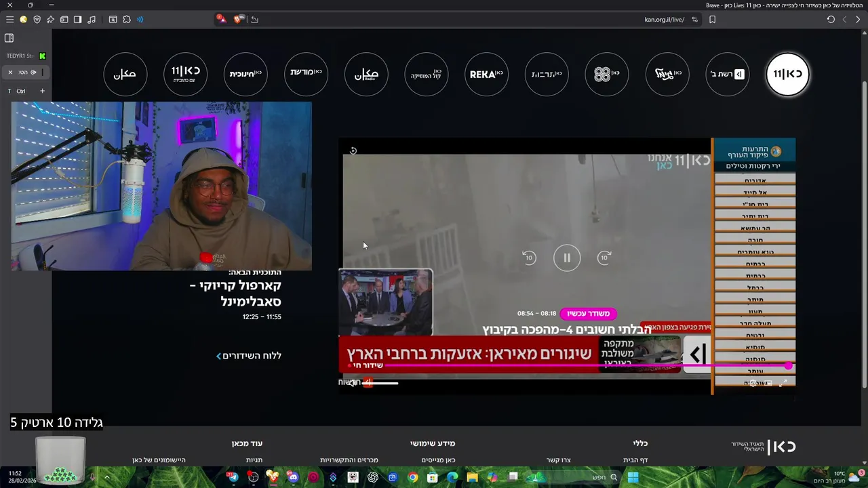Open the כאן מגייסים footer link
Image resolution: width=868 pixels, height=488 pixels.
(438, 460)
